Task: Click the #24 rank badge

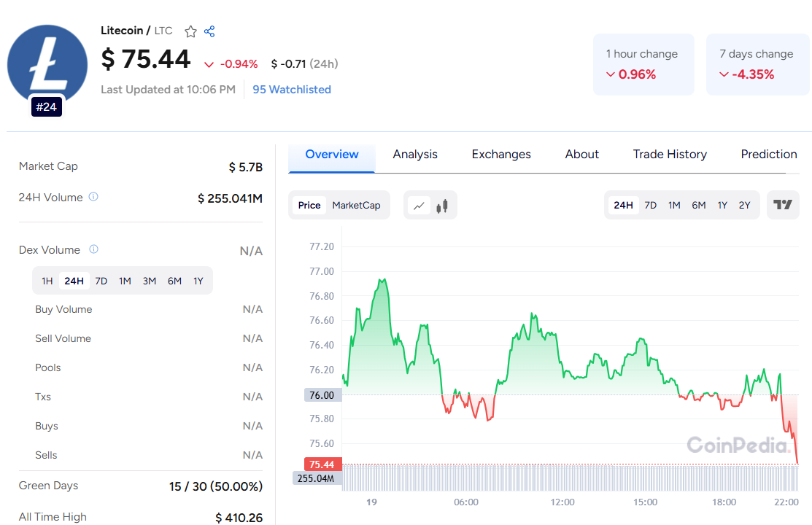Action: click(47, 107)
